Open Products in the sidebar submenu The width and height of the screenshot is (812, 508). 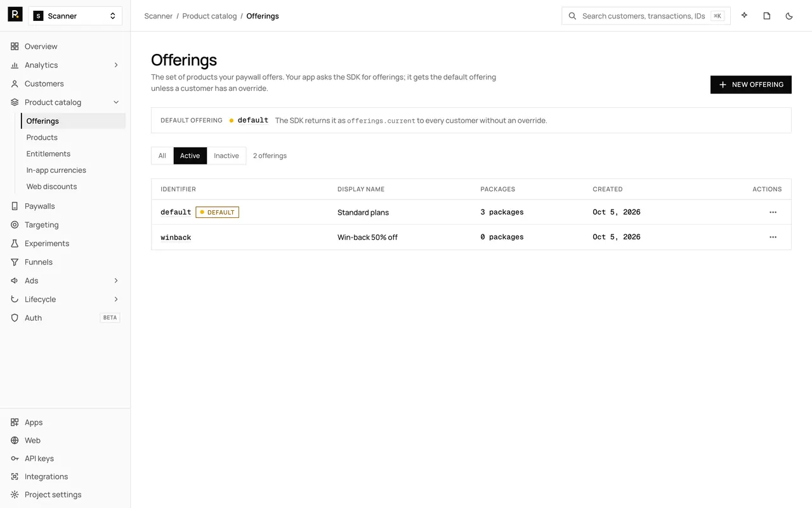point(74,137)
